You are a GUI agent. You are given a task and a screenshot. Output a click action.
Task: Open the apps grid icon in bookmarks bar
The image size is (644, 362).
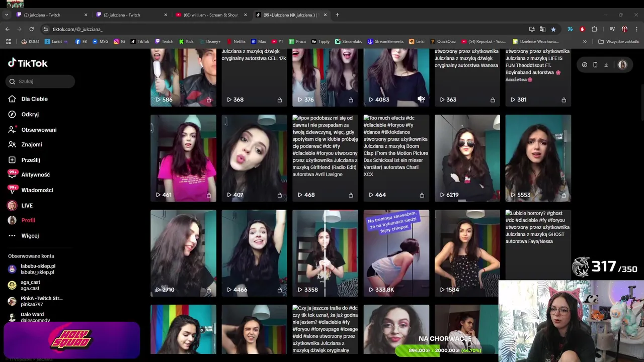coord(9,42)
